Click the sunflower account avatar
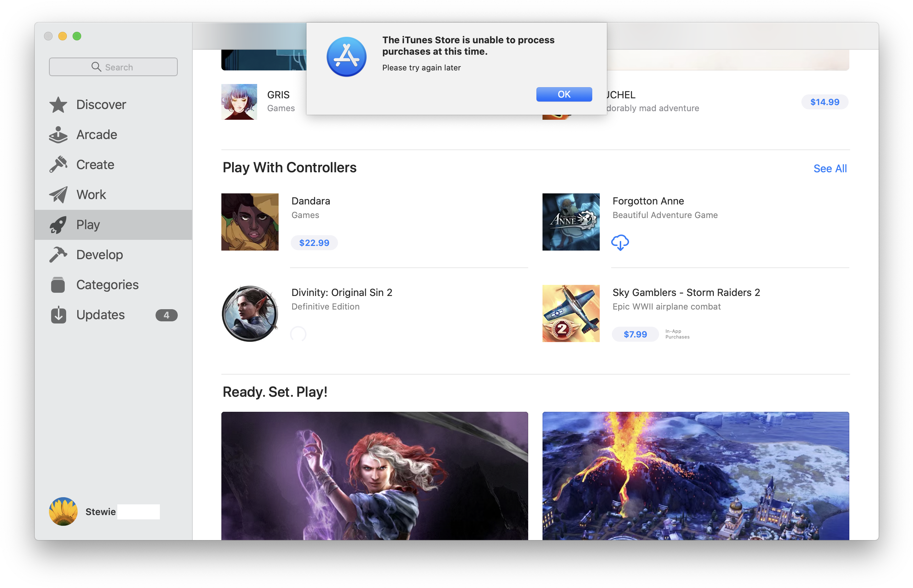913x588 pixels. coord(63,511)
